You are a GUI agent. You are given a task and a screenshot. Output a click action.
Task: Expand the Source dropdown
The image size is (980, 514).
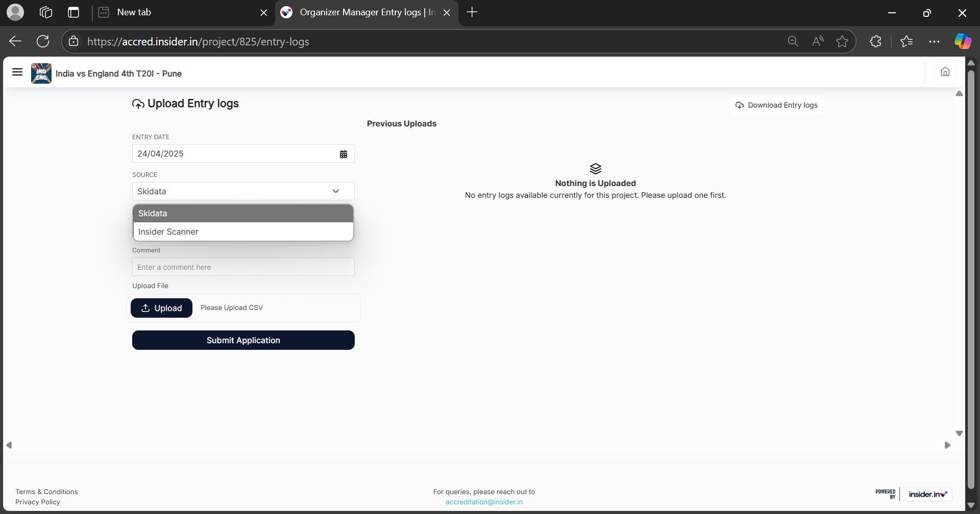click(x=243, y=191)
